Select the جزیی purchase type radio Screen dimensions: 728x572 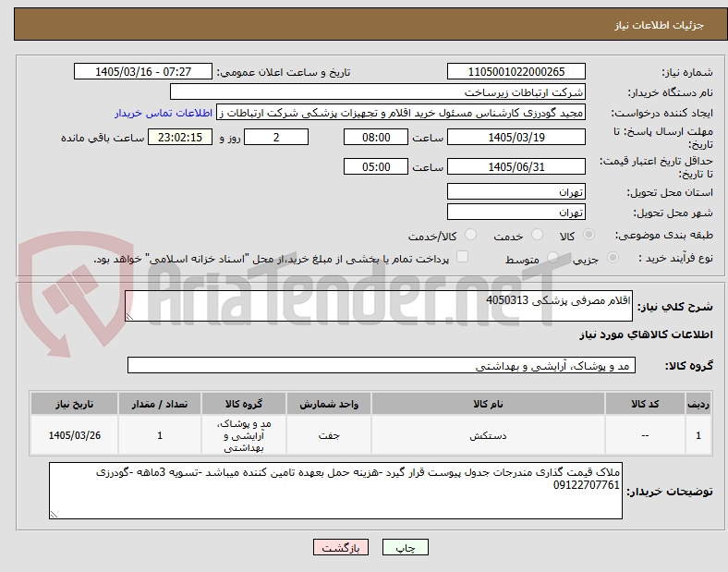tap(613, 258)
